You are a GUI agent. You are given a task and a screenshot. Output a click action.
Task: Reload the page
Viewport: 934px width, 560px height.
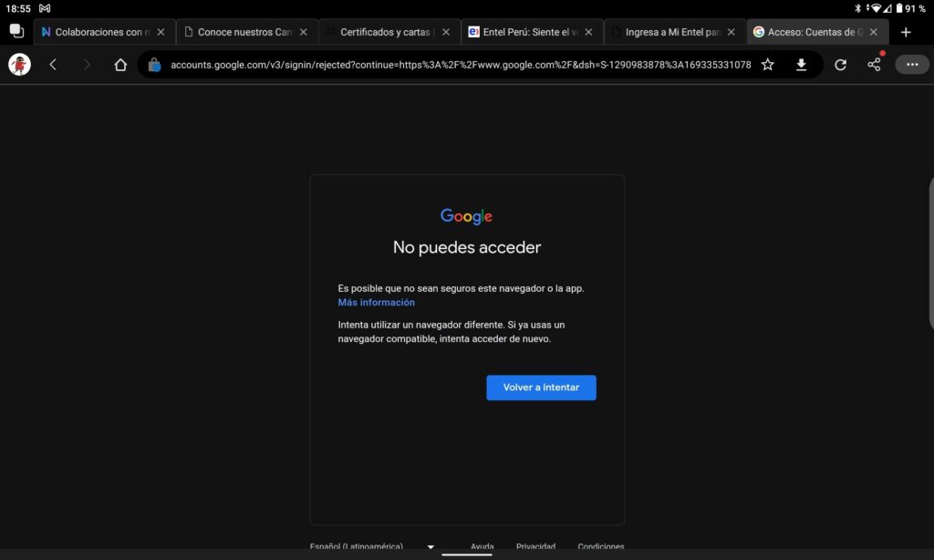point(840,64)
